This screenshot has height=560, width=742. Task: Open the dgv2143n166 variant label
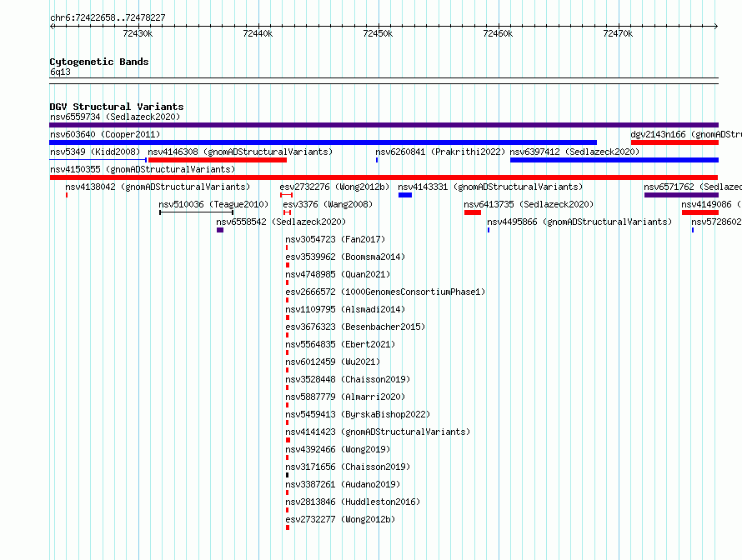click(x=686, y=134)
